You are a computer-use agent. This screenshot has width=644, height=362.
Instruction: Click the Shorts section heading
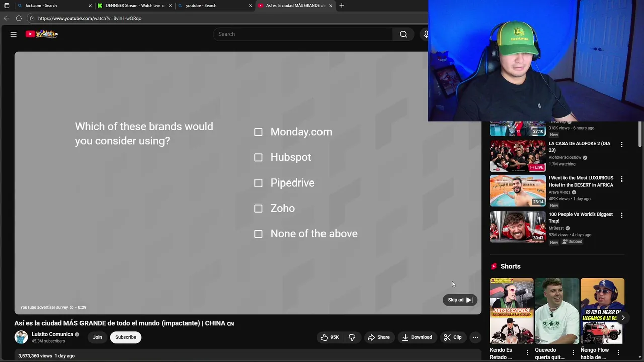point(510,266)
